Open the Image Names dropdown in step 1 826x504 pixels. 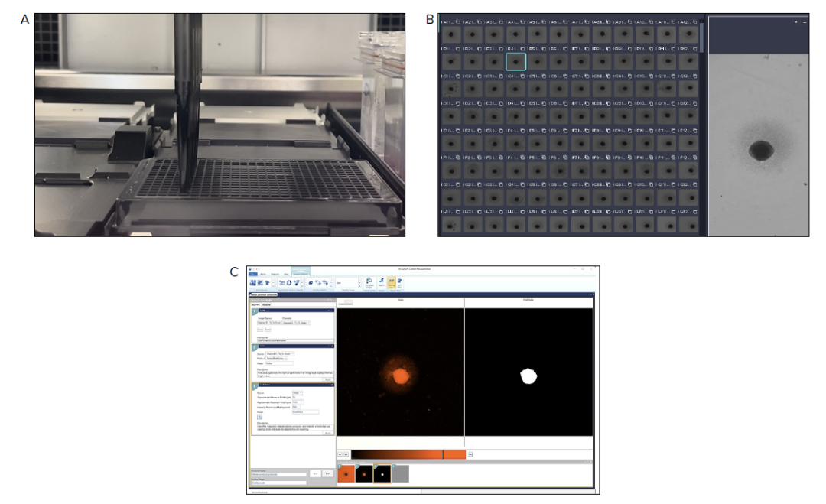coord(269,323)
